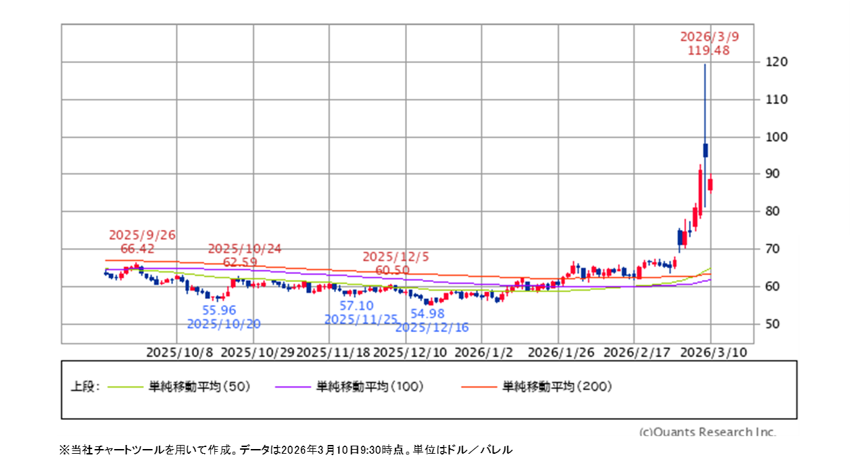
Task: Select the 2025/10/8 date on x-axis
Action: coord(179,352)
